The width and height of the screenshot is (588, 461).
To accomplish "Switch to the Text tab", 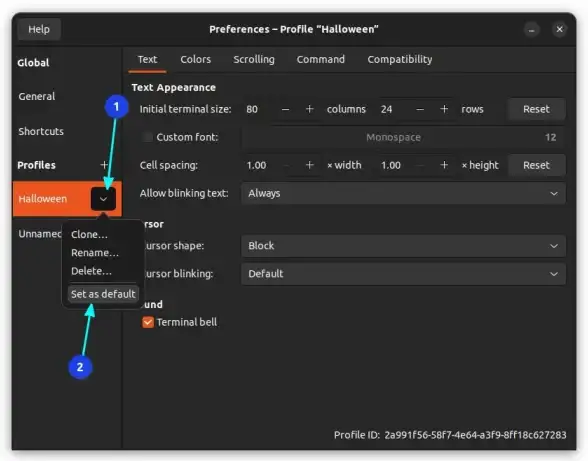I will point(147,59).
